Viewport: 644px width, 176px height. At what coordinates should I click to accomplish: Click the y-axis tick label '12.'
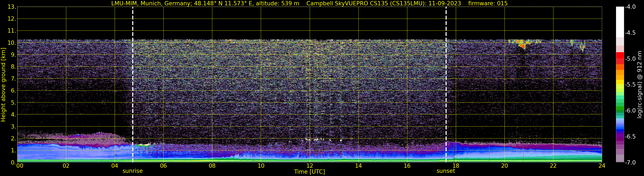[x=12, y=19]
